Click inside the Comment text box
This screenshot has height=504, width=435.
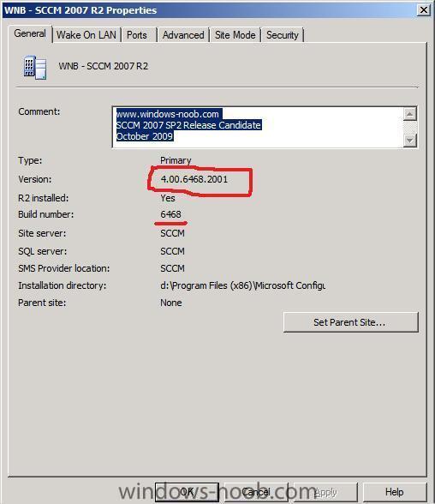pos(258,127)
